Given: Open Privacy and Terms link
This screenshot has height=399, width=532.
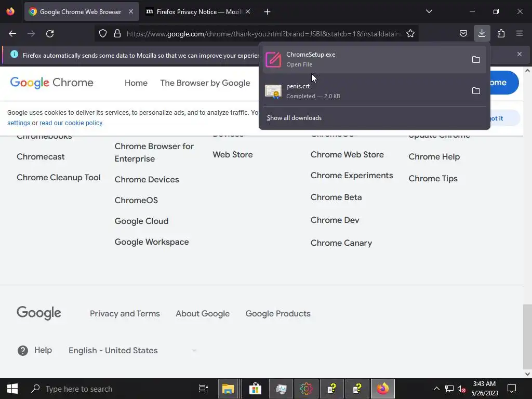Looking at the screenshot, I should tap(125, 313).
